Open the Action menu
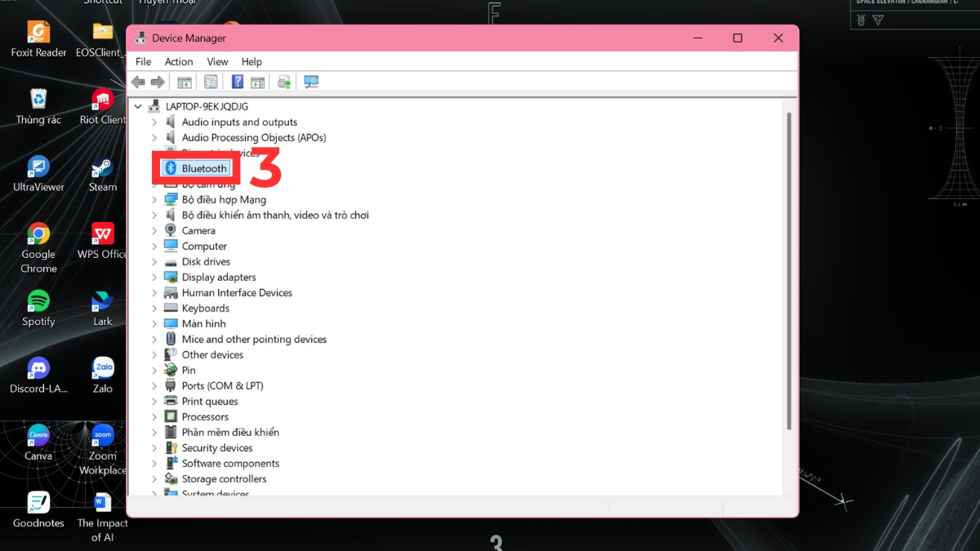 (x=179, y=61)
